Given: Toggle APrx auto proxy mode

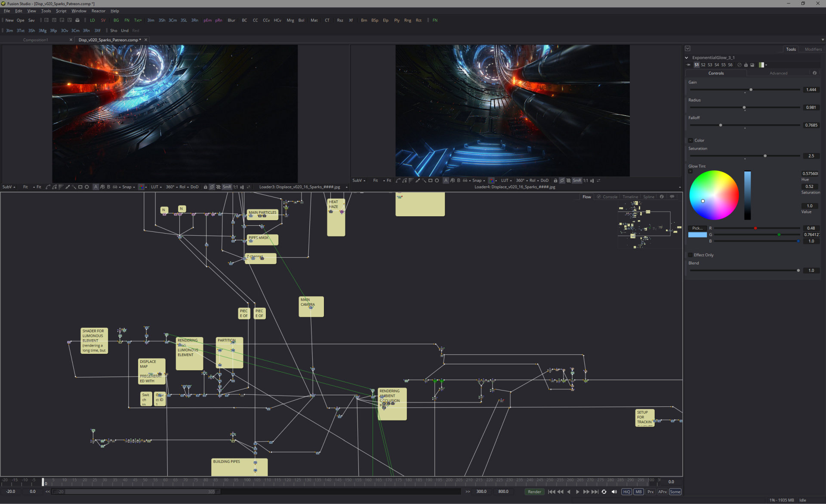Looking at the screenshot, I should [663, 492].
